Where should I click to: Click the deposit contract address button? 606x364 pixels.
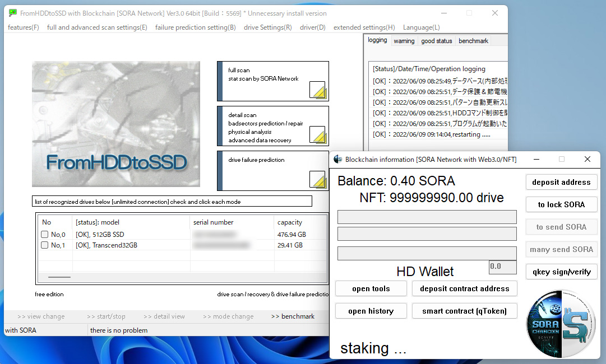465,289
